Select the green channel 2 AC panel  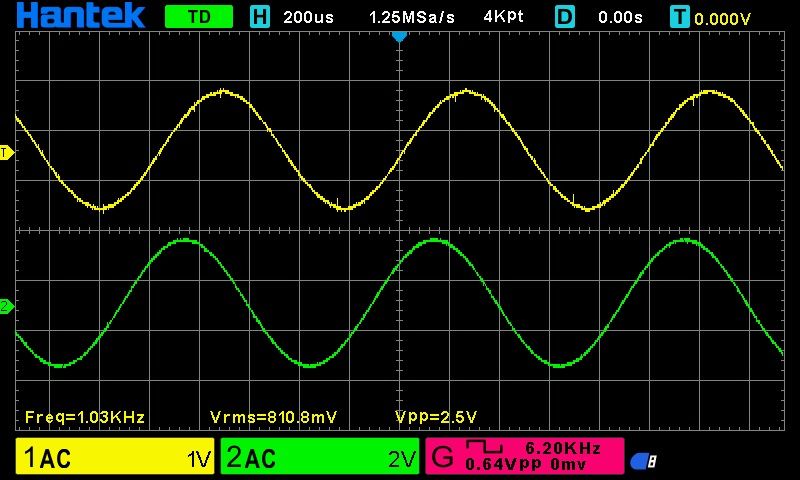point(320,456)
